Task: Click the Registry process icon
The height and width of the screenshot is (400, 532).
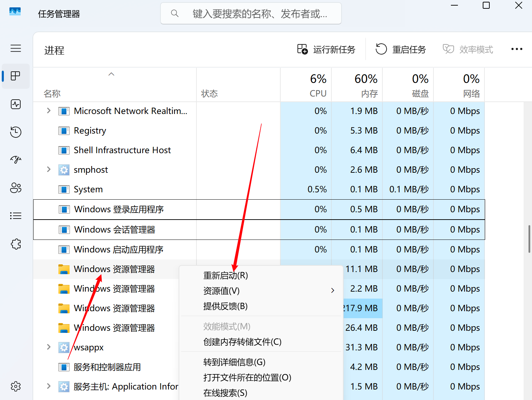Action: 64,131
